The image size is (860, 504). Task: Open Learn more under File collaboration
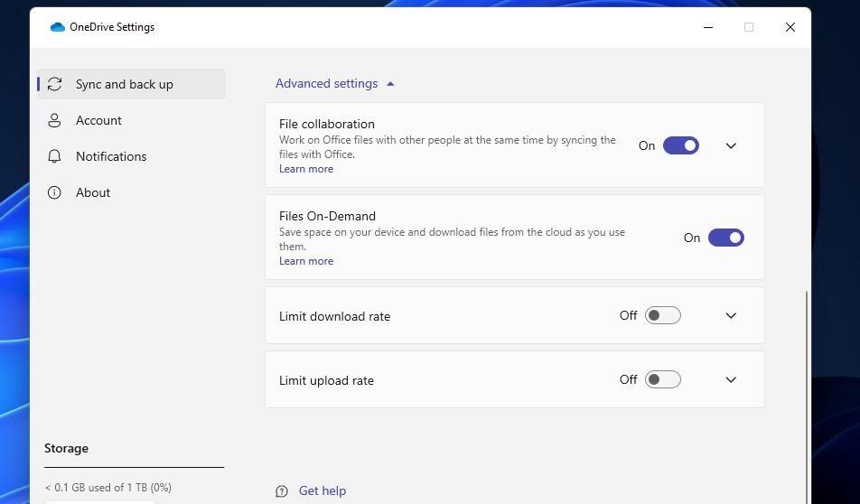pos(306,169)
